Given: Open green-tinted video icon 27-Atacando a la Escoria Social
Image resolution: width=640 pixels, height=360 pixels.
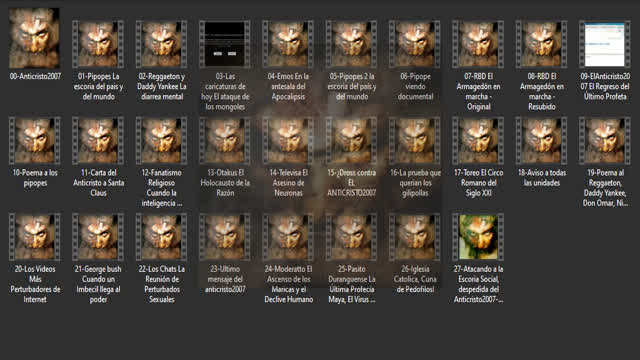Looking at the screenshot, I should click(x=478, y=237).
